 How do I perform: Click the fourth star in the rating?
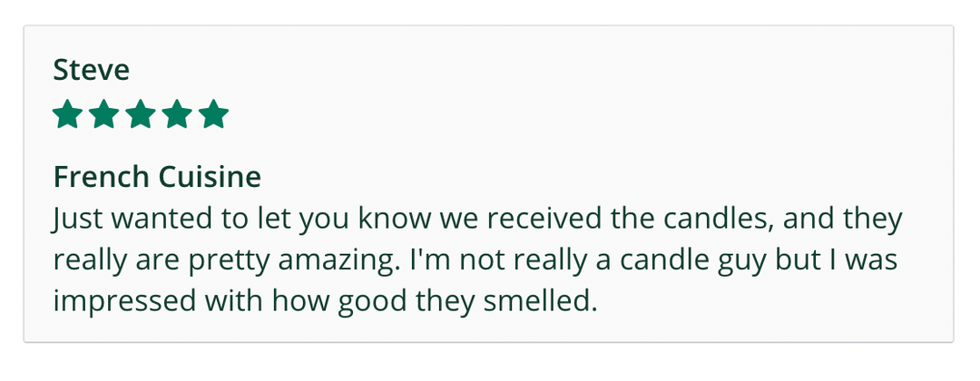[176, 115]
